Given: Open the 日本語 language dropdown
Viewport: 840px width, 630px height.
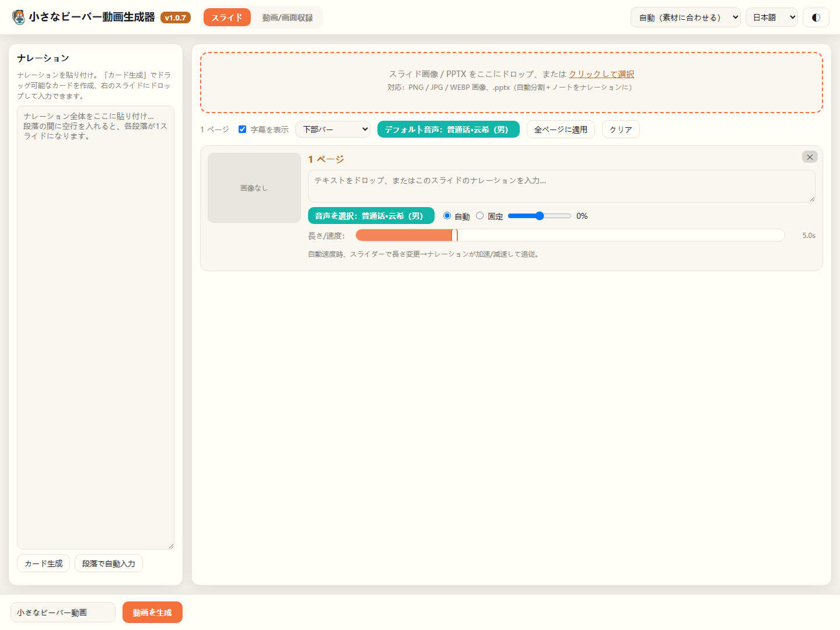Looking at the screenshot, I should (772, 17).
